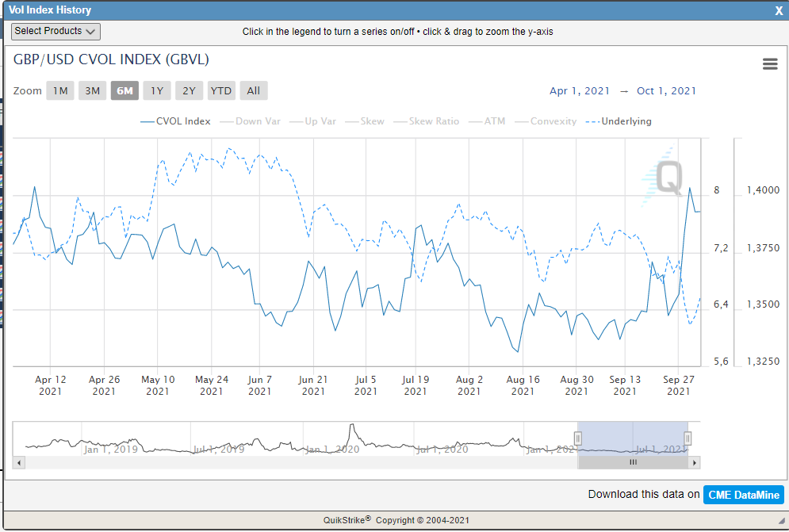Click the navigator horizontal scrollbar thumb
This screenshot has height=532, width=789.
point(633,462)
